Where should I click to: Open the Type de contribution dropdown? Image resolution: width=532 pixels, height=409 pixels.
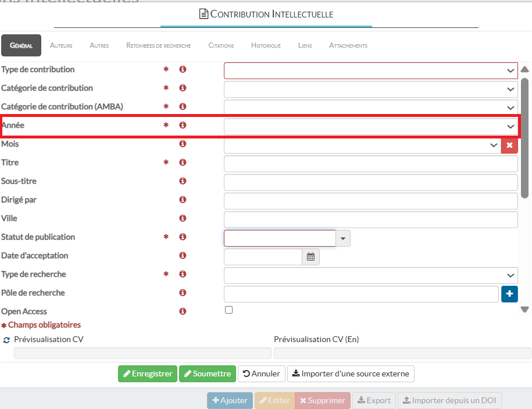tap(370, 70)
